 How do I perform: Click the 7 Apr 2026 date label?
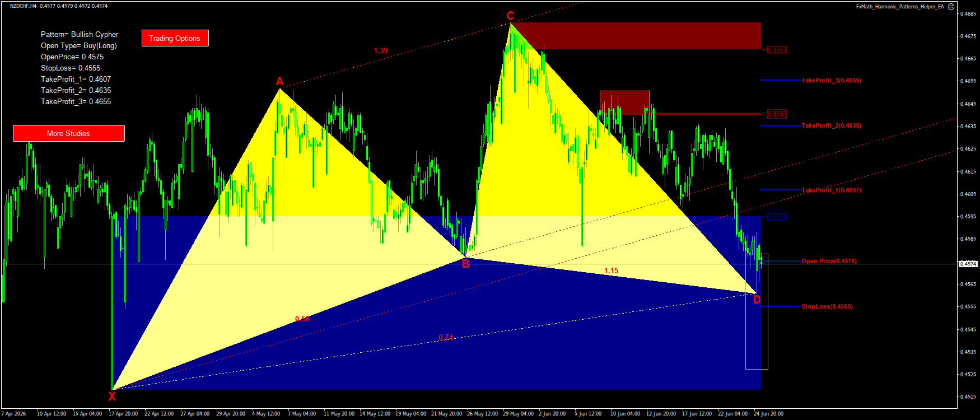click(x=13, y=414)
